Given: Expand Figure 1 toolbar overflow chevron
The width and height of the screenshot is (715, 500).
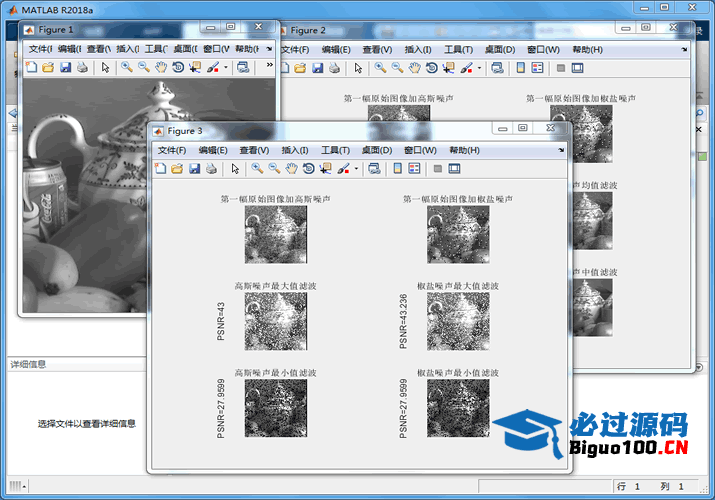Looking at the screenshot, I should pyautogui.click(x=269, y=67).
